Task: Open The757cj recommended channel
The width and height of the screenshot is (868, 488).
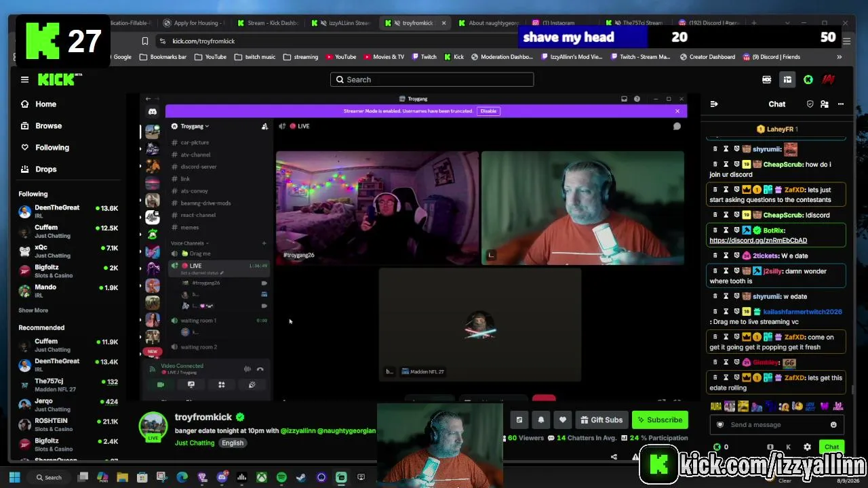Action: [68, 385]
